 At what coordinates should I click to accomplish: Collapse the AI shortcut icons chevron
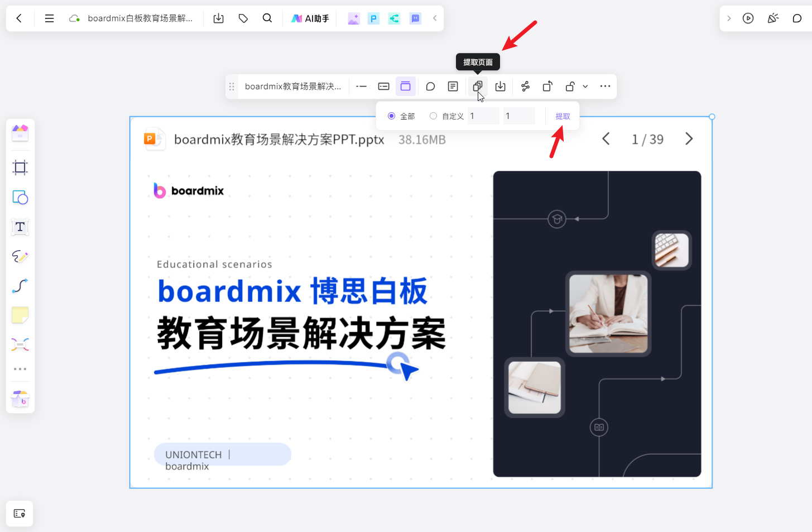tap(435, 18)
